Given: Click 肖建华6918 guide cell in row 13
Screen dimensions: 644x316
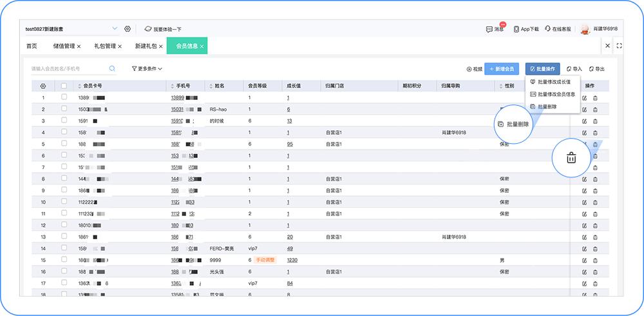Looking at the screenshot, I should pos(454,237).
